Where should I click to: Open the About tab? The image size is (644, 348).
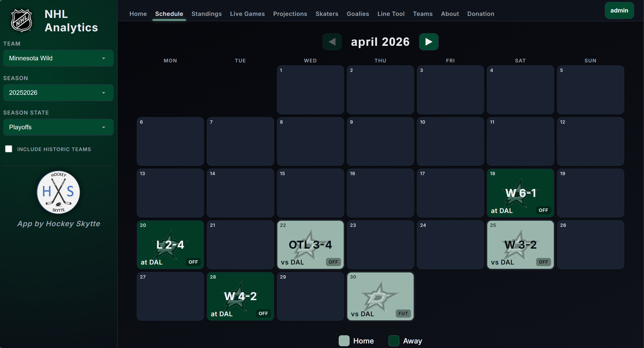[x=450, y=14]
